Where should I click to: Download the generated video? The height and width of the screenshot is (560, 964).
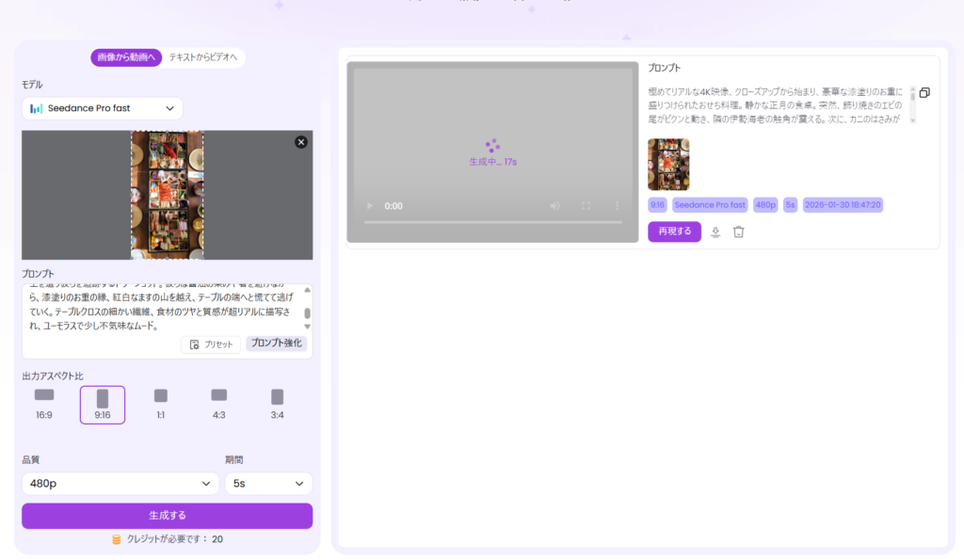click(x=715, y=232)
